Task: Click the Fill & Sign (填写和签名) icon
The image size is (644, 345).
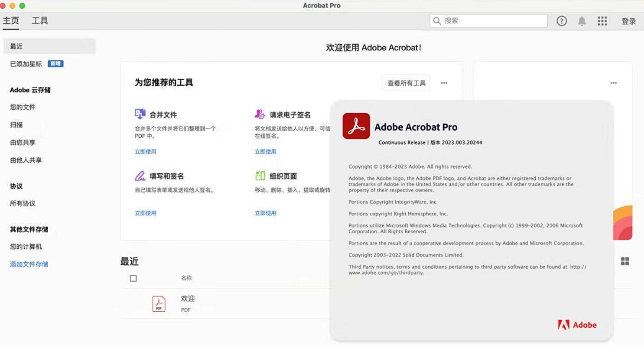Action: pos(140,176)
